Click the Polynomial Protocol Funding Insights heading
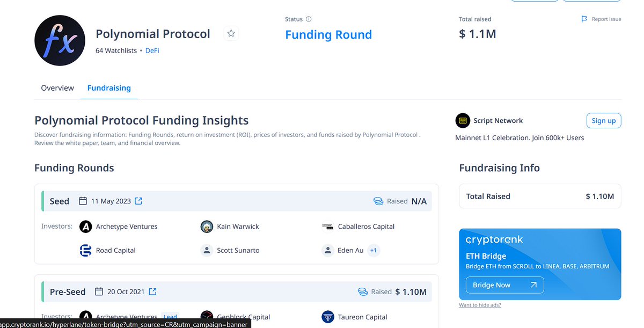 pos(141,120)
